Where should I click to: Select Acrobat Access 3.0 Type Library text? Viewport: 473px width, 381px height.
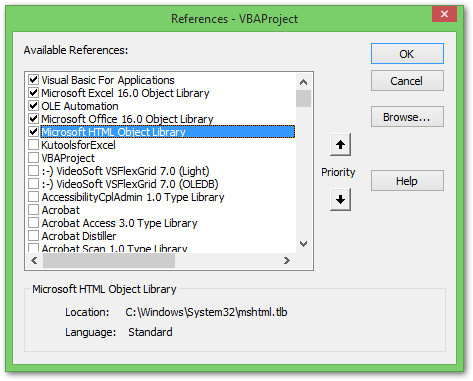[x=119, y=223]
